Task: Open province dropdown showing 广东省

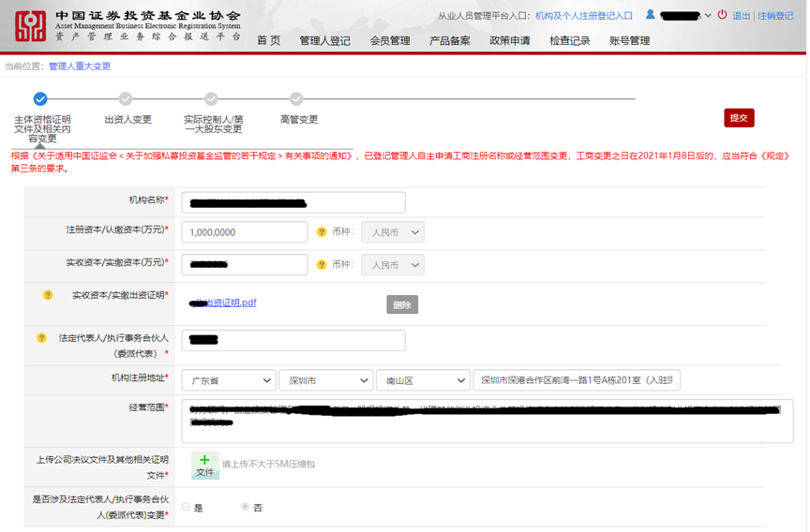Action: click(229, 380)
